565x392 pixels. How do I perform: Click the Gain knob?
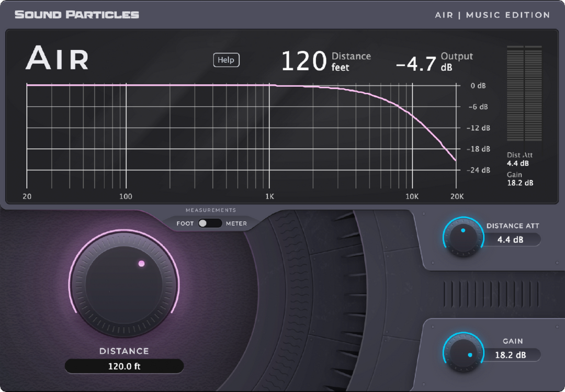coord(463,353)
